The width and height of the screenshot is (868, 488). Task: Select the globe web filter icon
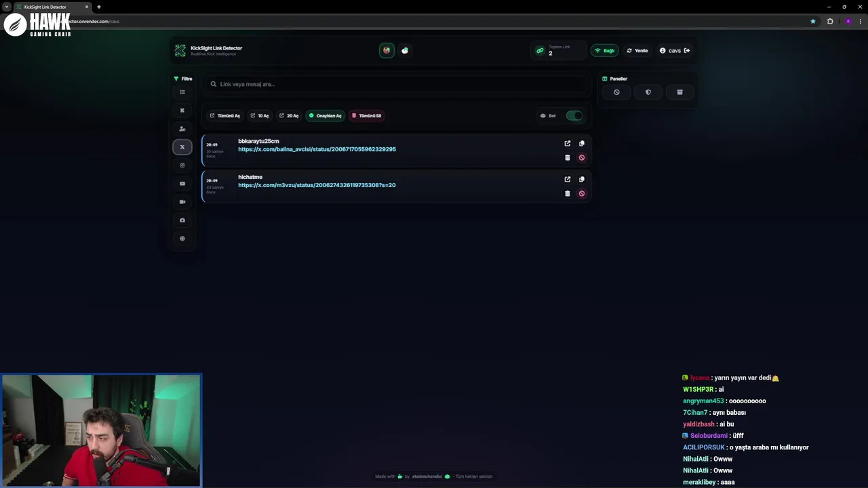pos(182,239)
